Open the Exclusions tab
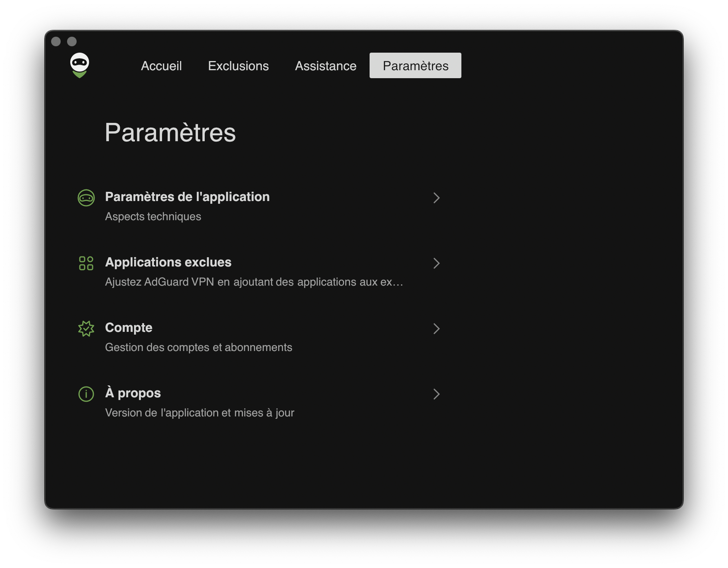Image resolution: width=728 pixels, height=568 pixels. click(238, 66)
